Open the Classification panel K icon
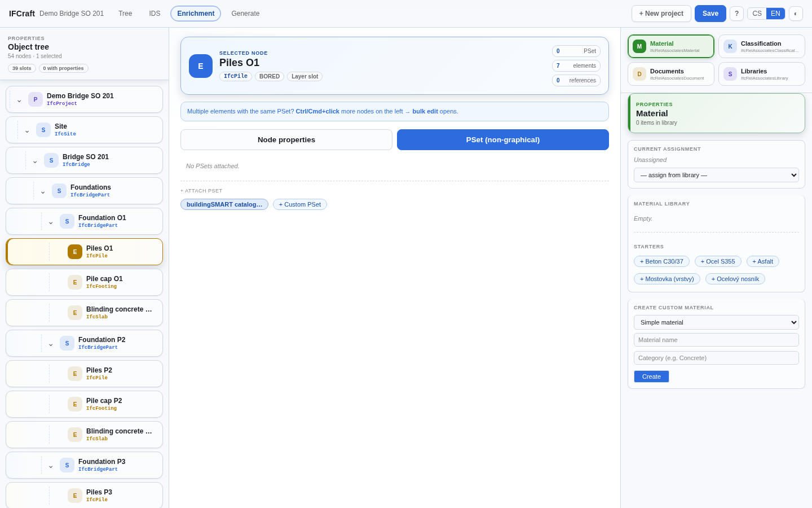The height and width of the screenshot is (508, 812). (730, 46)
